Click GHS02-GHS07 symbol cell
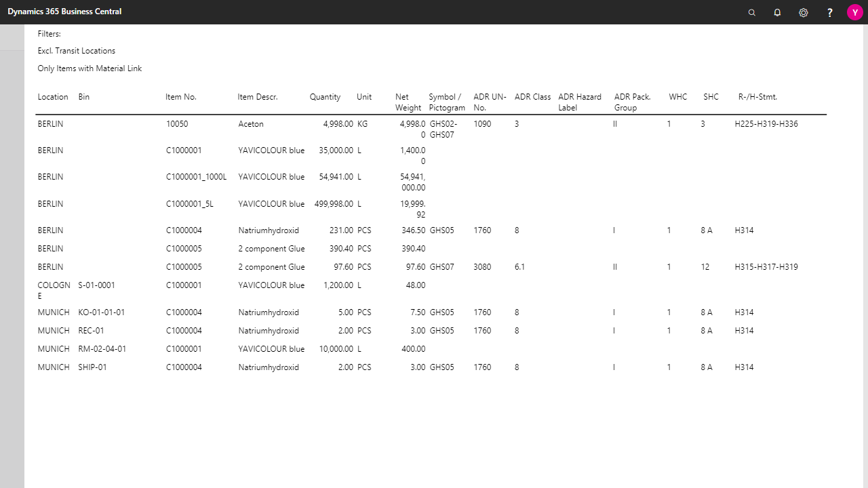Screen dimensions: 868x488 443,129
